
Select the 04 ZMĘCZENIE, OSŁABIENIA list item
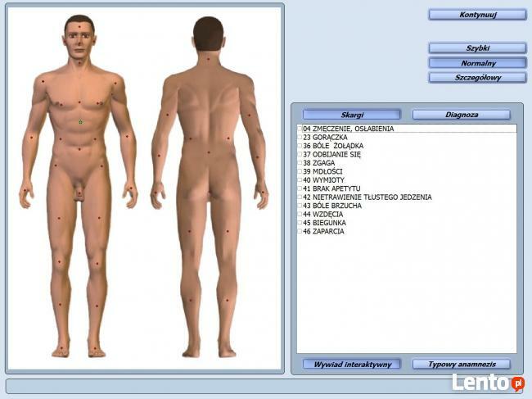tap(349, 129)
